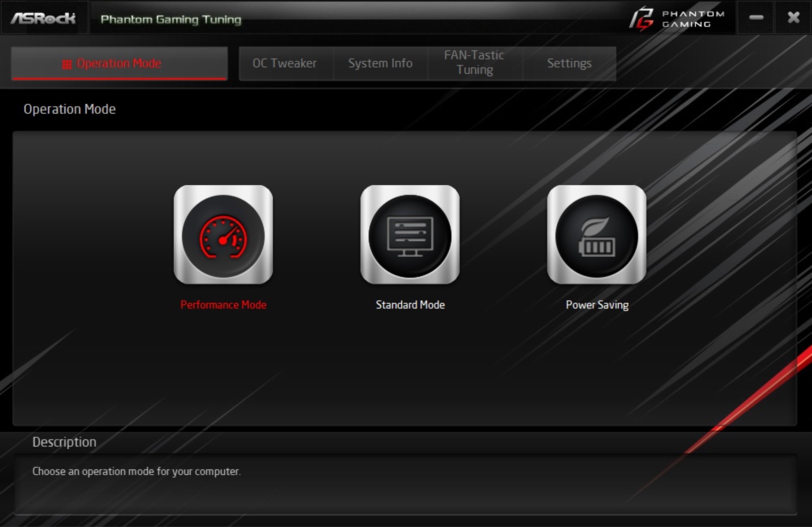Click the description text about operation mode
Image resolution: width=812 pixels, height=527 pixels.
pyautogui.click(x=136, y=472)
